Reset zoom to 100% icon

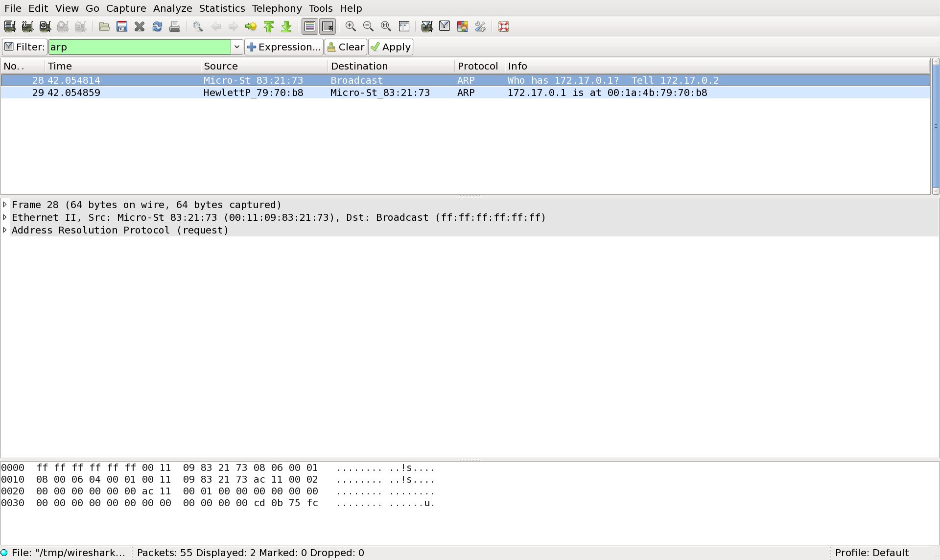386,26
